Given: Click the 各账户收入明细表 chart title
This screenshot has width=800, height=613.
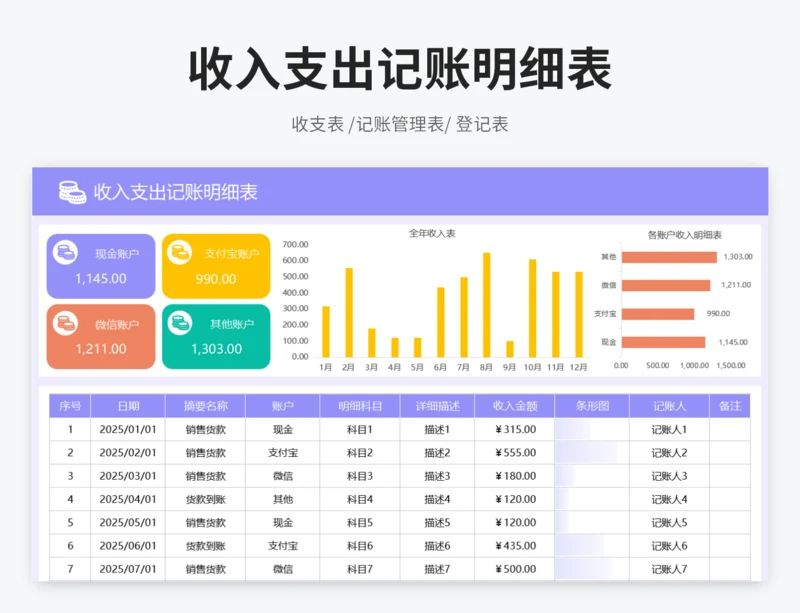Looking at the screenshot, I should (x=684, y=235).
